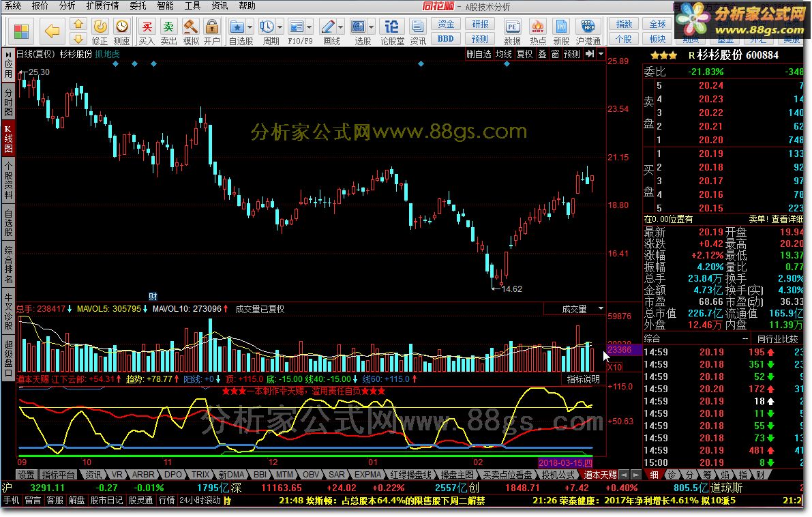The height and width of the screenshot is (517, 812).
Task: Click the 股市日记 status bar button
Action: 106,501
